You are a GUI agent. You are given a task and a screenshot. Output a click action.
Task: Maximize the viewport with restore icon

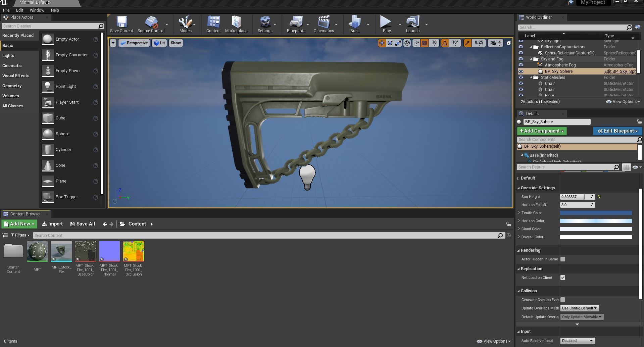pyautogui.click(x=508, y=43)
